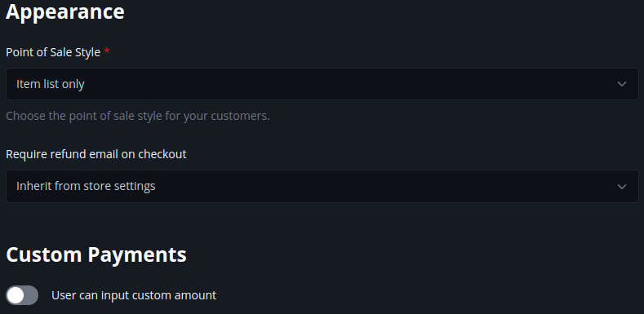The height and width of the screenshot is (314, 644).
Task: Click the chevron icon beside Item list only
Action: pyautogui.click(x=622, y=84)
